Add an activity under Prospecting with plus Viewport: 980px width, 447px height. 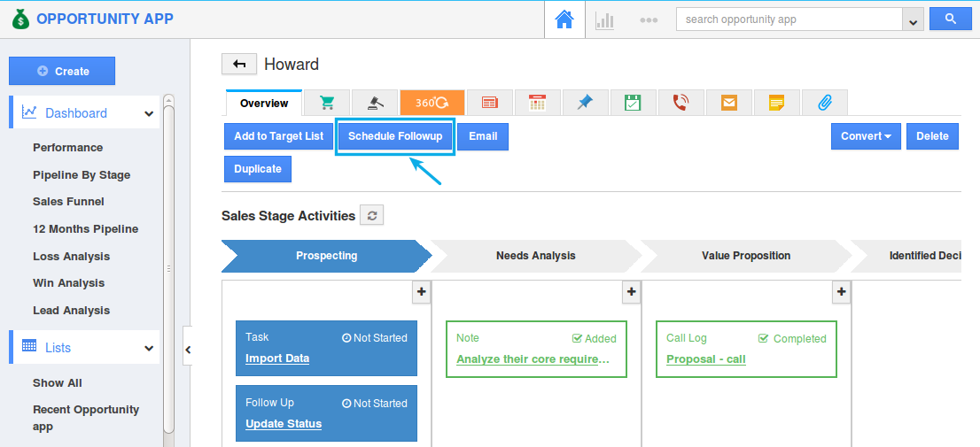click(x=421, y=291)
